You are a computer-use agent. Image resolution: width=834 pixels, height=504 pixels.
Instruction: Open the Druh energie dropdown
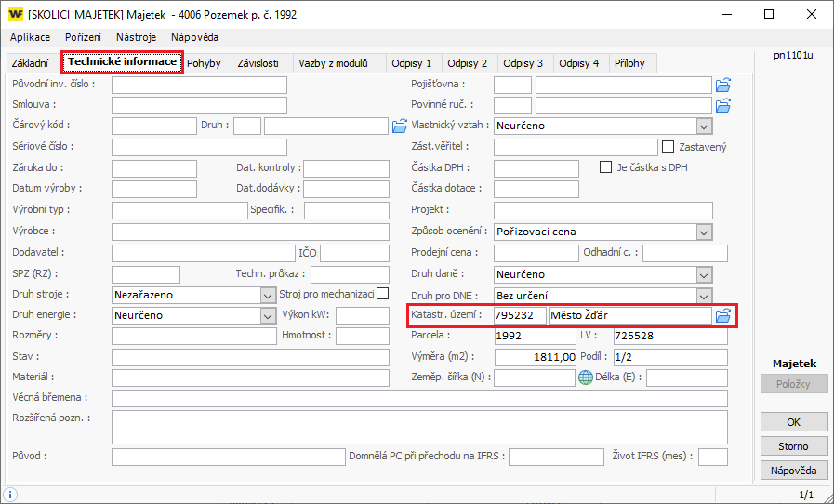pyautogui.click(x=267, y=316)
